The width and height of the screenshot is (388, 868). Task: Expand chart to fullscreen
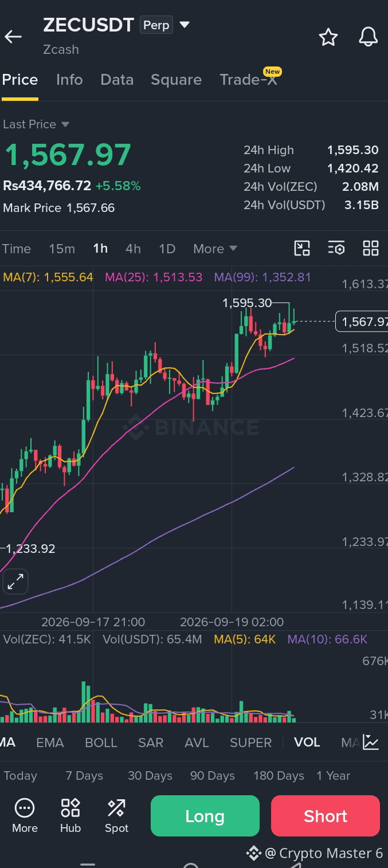(15, 582)
